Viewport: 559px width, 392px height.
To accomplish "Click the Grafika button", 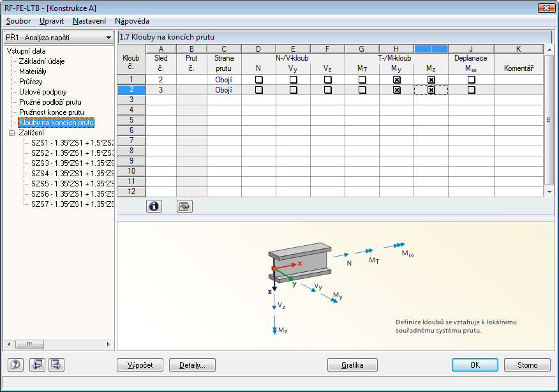I will (352, 365).
